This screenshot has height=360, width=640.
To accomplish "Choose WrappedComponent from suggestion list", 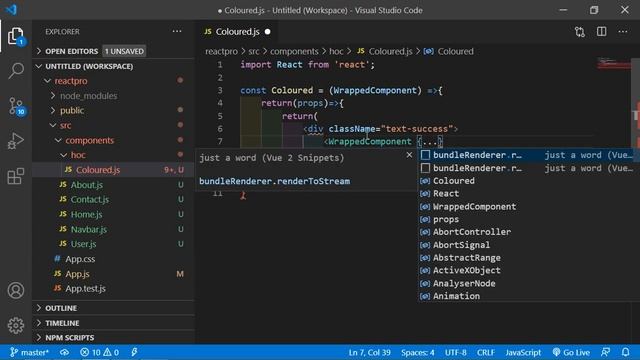I will pyautogui.click(x=529, y=207).
